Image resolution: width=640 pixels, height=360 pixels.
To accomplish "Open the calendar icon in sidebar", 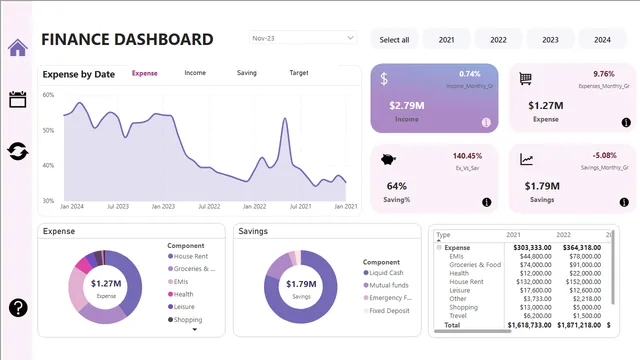I will point(18,99).
